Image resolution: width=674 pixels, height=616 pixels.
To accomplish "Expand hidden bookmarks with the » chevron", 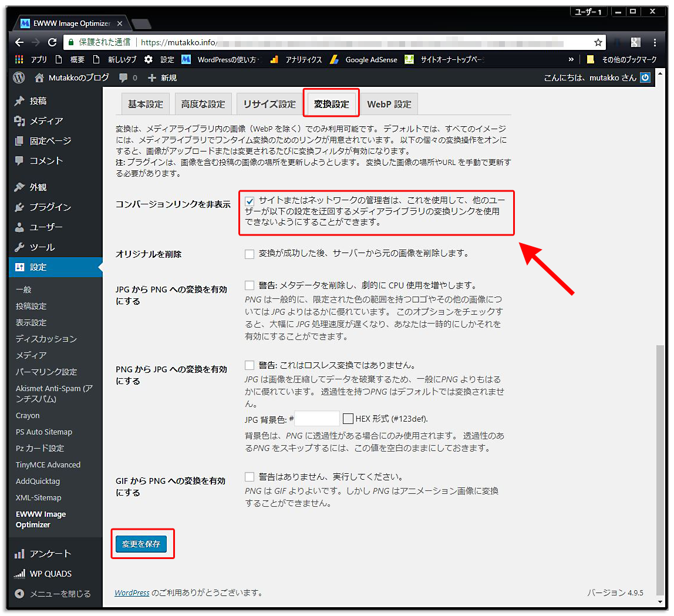I will pos(571,59).
